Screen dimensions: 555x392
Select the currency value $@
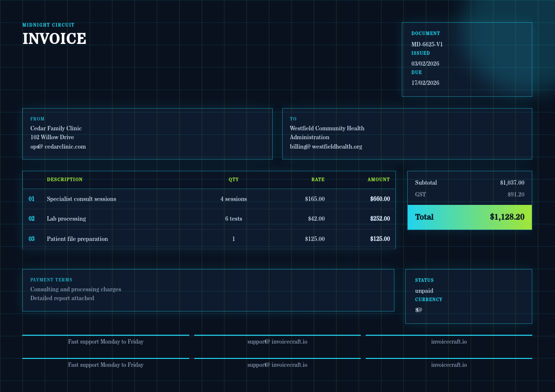click(419, 310)
